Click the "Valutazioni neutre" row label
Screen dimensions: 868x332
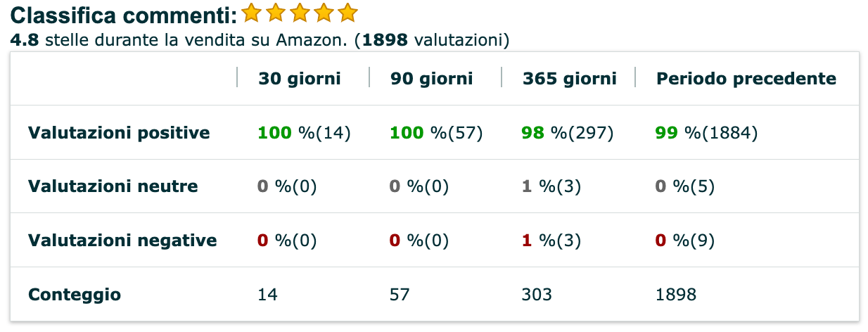pyautogui.click(x=113, y=186)
